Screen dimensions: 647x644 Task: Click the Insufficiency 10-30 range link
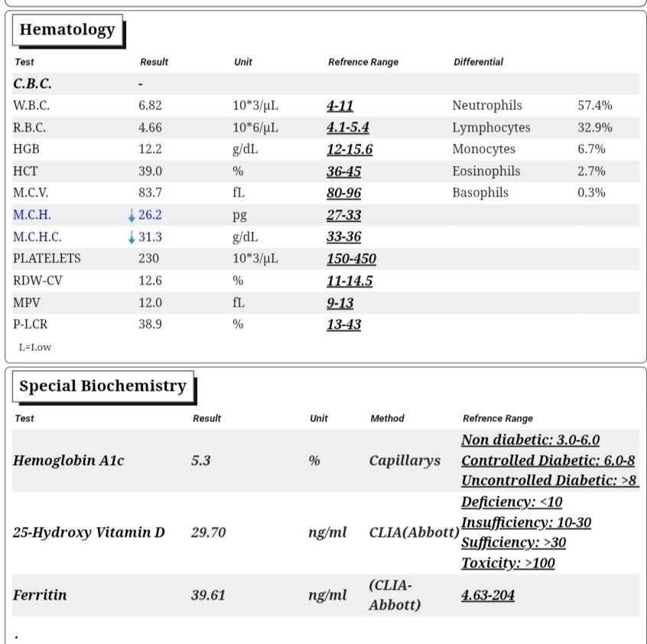pyautogui.click(x=526, y=522)
